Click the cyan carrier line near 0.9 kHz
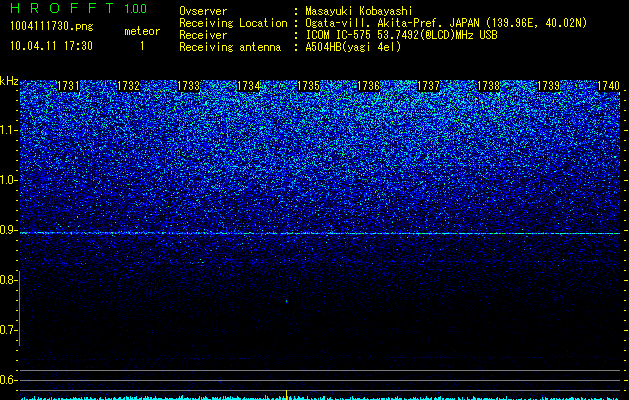Screen dimensions: 629x400 pyautogui.click(x=320, y=233)
